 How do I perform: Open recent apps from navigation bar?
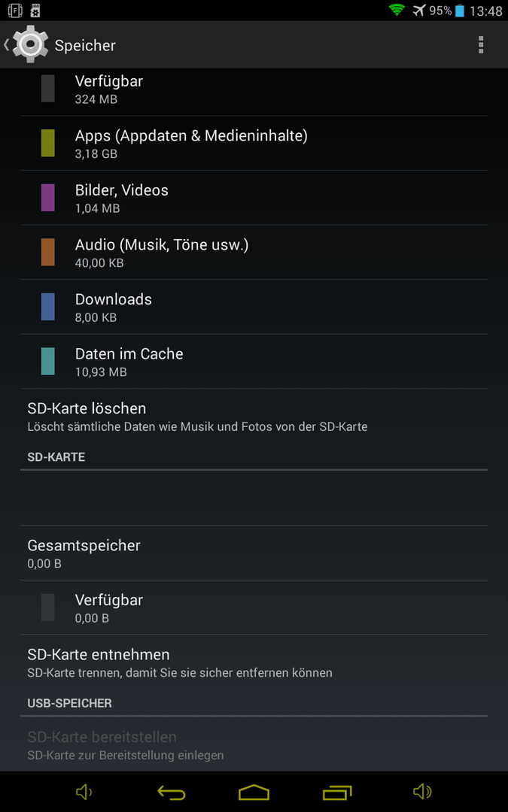(x=337, y=792)
